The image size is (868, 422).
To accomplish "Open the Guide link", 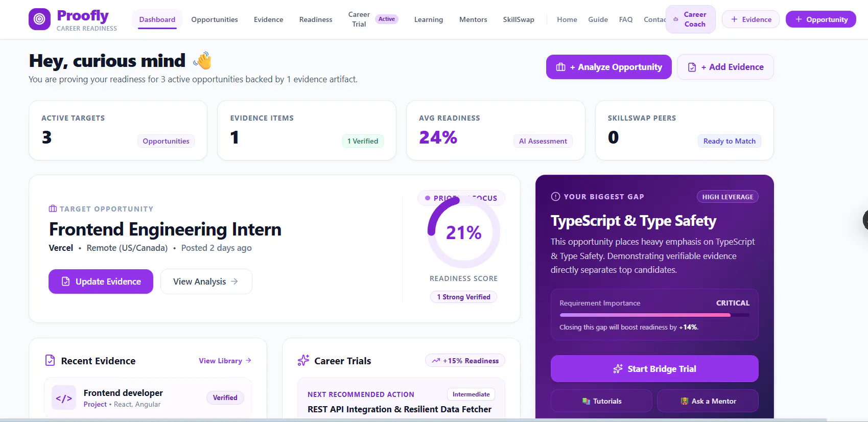I will point(598,19).
